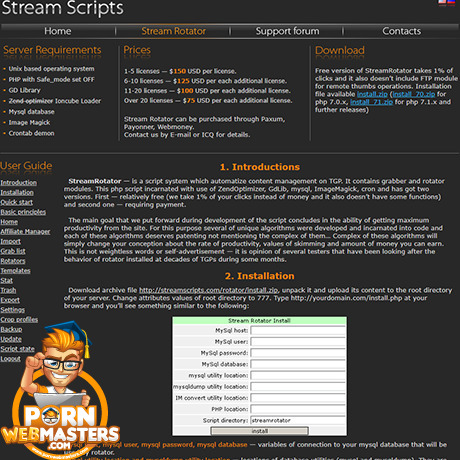The image size is (460, 460).
Task: Open the Affiliate Manager guide link
Action: pos(25,232)
